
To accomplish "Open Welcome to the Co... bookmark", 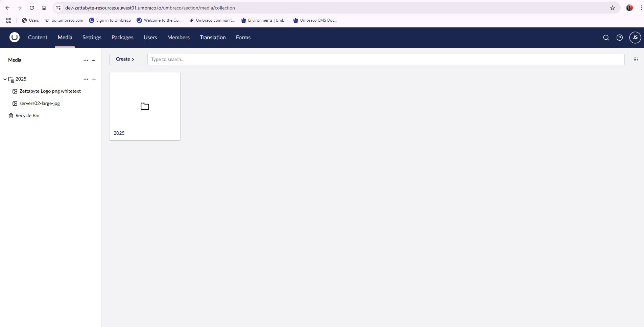I will tap(159, 20).
